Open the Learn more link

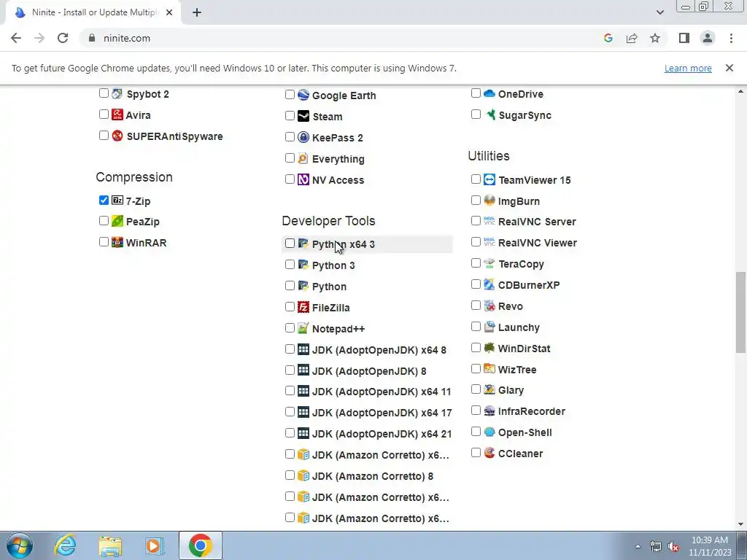pyautogui.click(x=688, y=68)
